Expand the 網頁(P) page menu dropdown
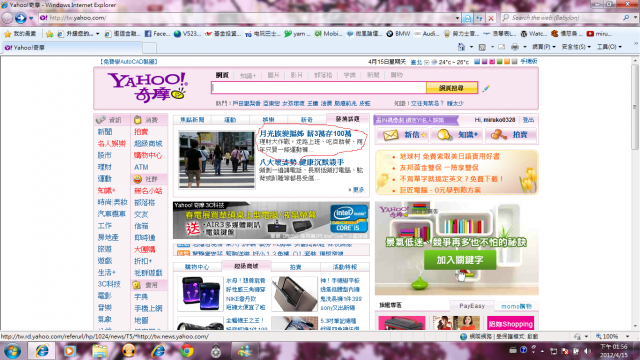The image size is (640, 360). [x=544, y=47]
